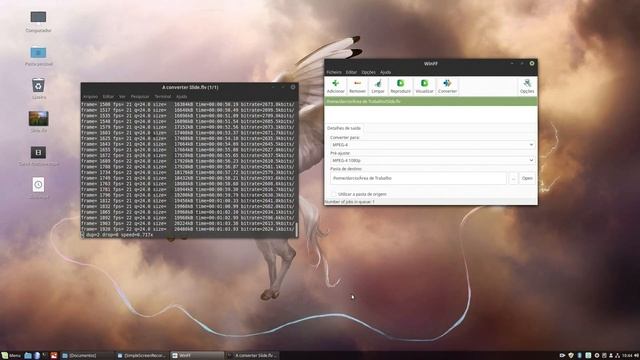
Task: Click the Visualizar preview icon in WinFF
Action: pyautogui.click(x=424, y=83)
